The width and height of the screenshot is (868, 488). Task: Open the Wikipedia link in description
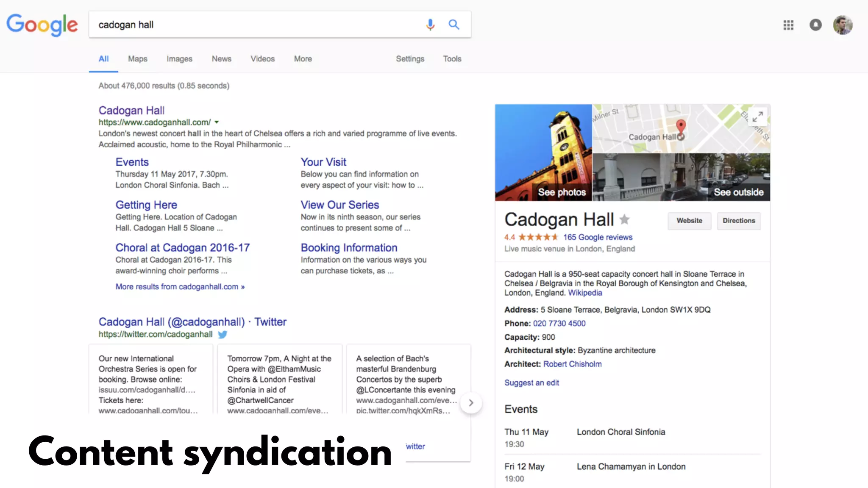pos(585,293)
